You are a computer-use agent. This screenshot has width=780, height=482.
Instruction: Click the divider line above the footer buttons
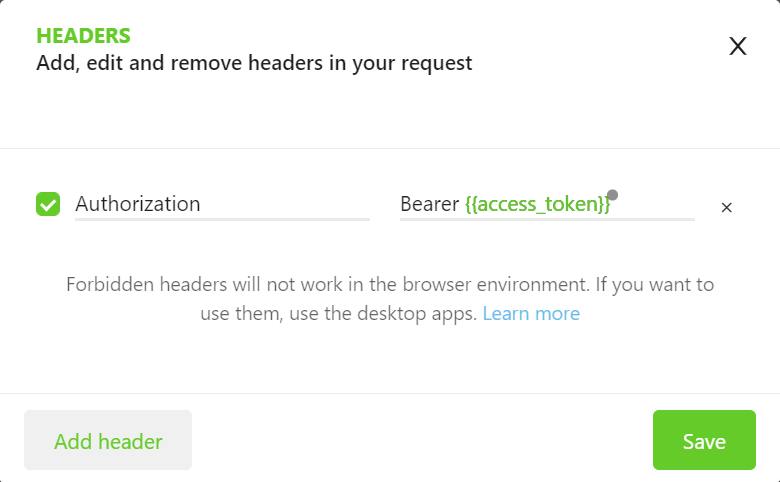point(390,393)
